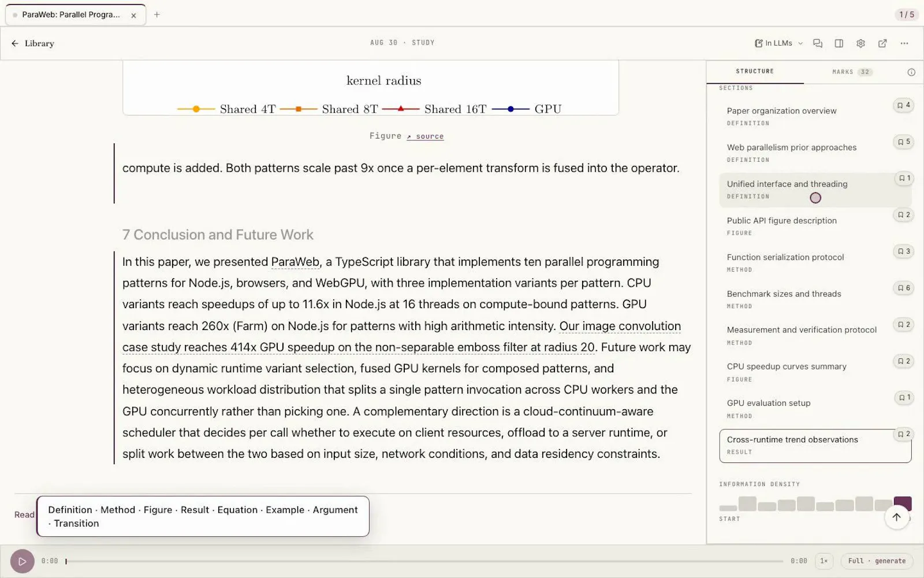Open GPU evaluation setup section
The height and width of the screenshot is (578, 924).
pyautogui.click(x=815, y=409)
